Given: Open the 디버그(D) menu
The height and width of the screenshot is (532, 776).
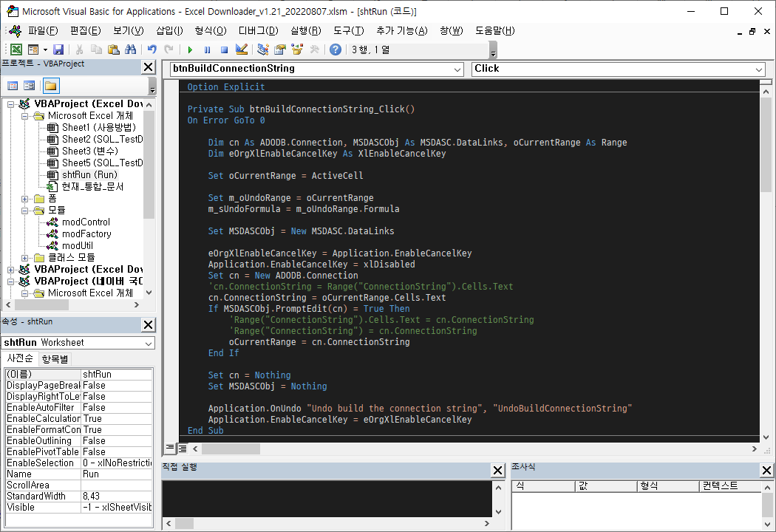Looking at the screenshot, I should [259, 31].
